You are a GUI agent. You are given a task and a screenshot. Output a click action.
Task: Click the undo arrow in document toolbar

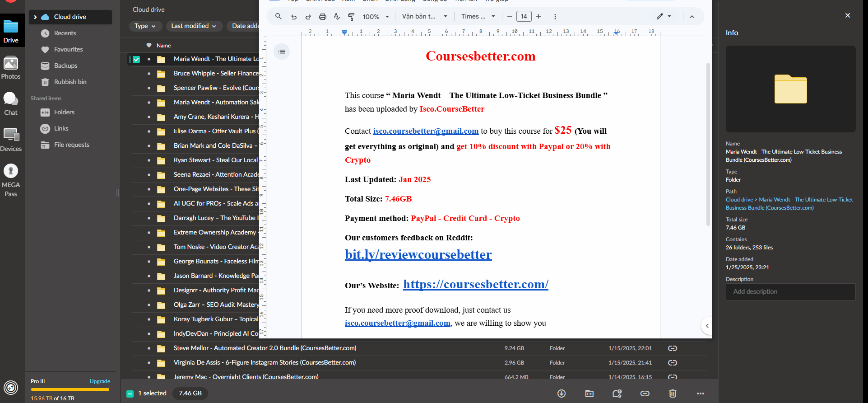pos(294,17)
